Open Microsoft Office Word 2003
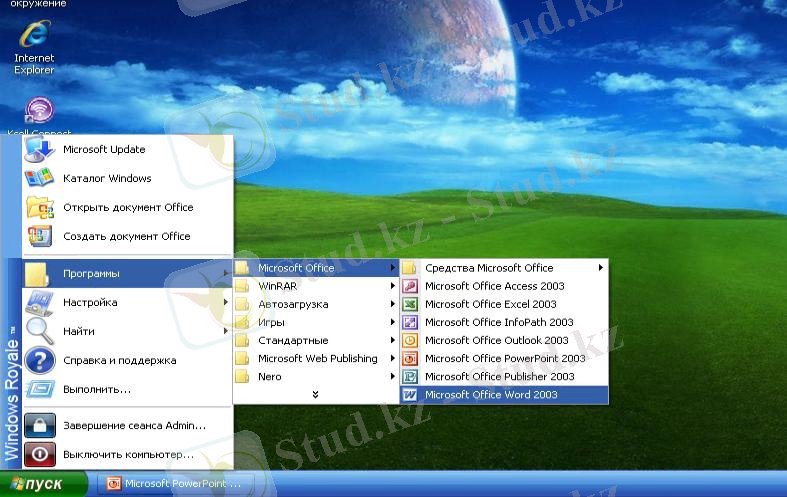 (x=504, y=395)
